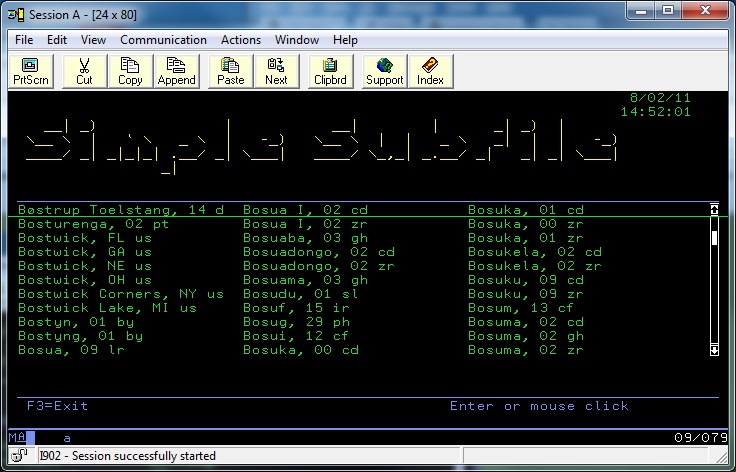Select entry Bosuadongo, 02 cd
Image resolution: width=736 pixels, height=472 pixels.
pyautogui.click(x=319, y=252)
